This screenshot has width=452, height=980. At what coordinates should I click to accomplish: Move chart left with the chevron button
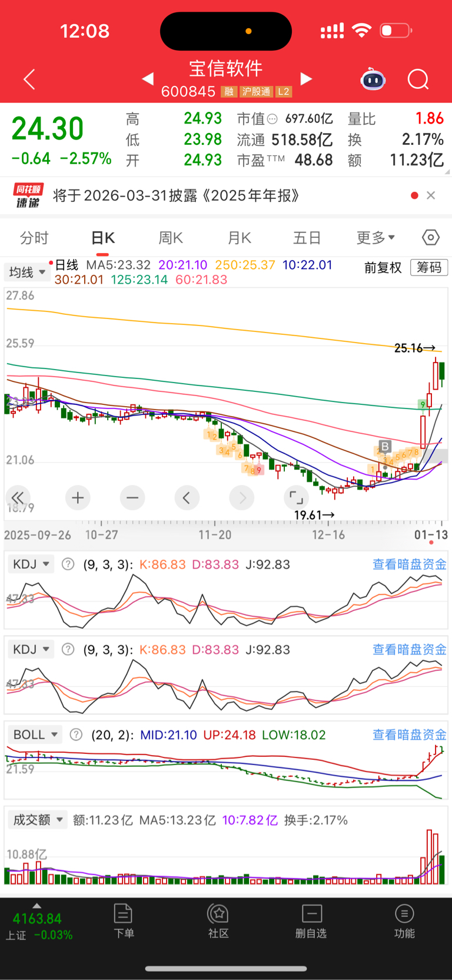(x=187, y=498)
